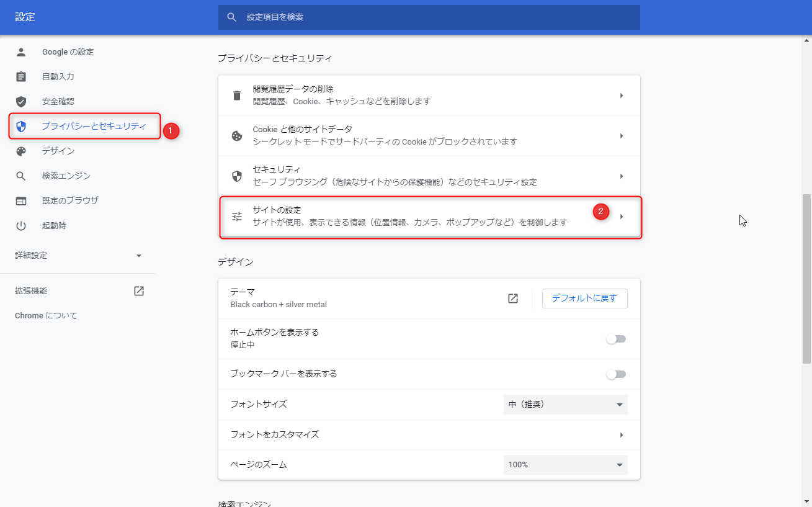This screenshot has height=507, width=812.
Task: Open the theme external link icon
Action: coord(513,298)
